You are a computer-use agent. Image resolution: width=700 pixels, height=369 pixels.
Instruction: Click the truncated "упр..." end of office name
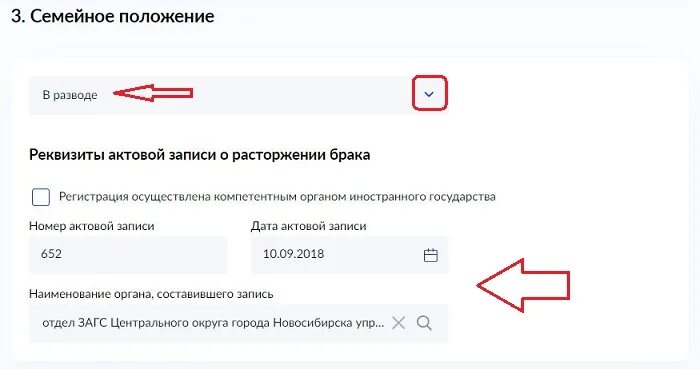pyautogui.click(x=371, y=323)
